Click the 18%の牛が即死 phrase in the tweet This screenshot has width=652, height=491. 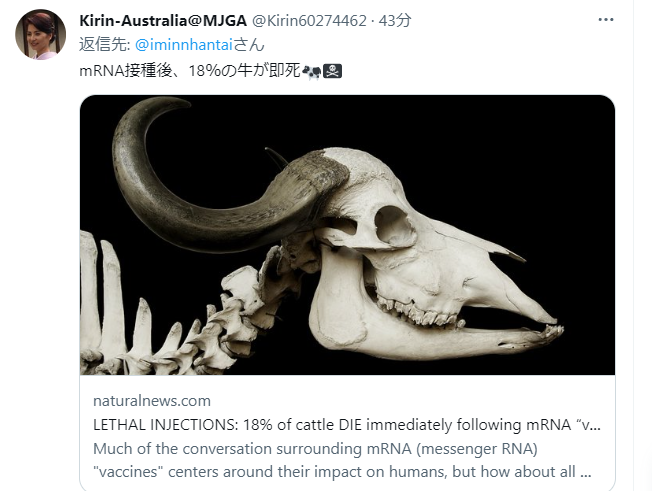(244, 71)
